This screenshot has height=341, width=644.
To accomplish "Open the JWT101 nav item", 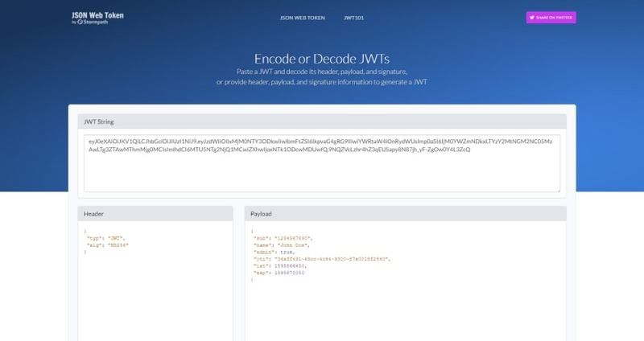I will coord(355,17).
